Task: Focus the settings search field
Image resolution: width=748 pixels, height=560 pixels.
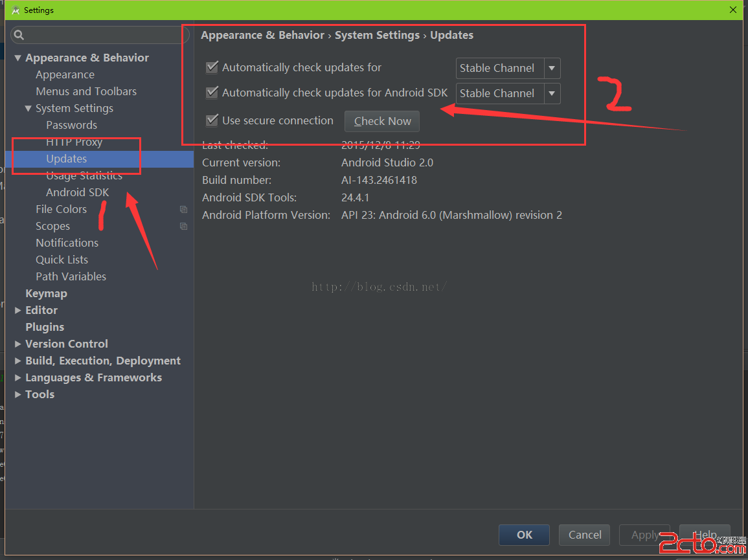Action: 100,35
